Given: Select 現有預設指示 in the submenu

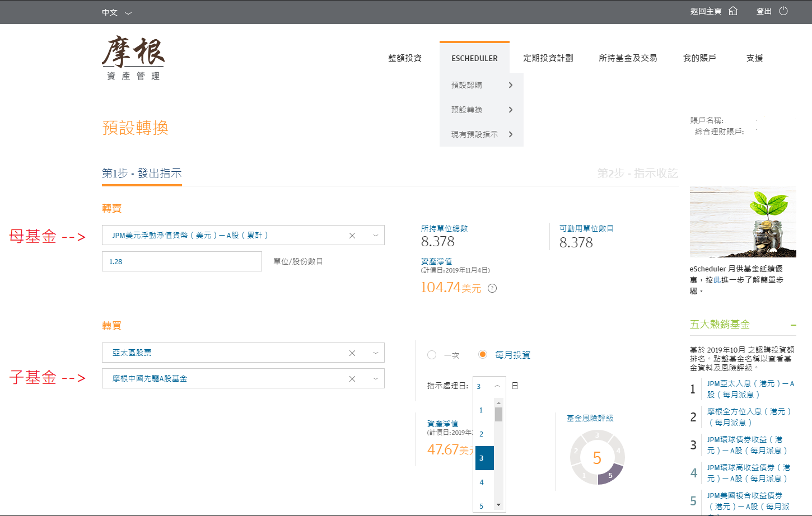Looking at the screenshot, I should (x=474, y=134).
